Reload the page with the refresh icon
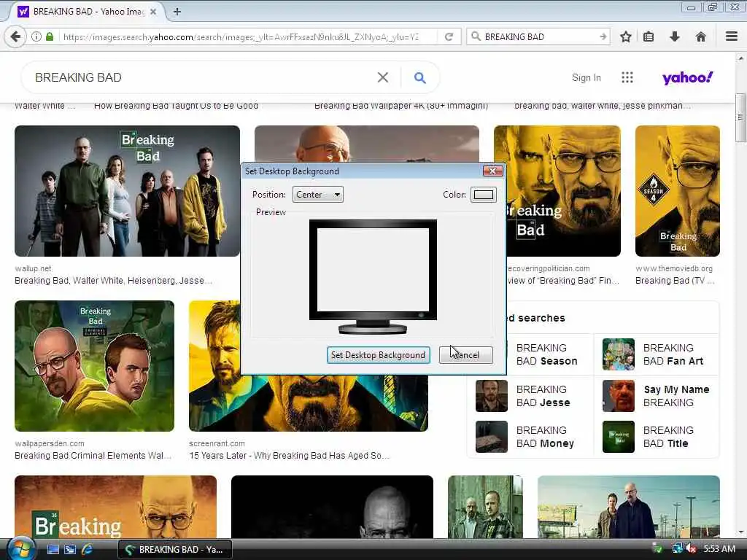The image size is (747, 560). click(x=449, y=36)
